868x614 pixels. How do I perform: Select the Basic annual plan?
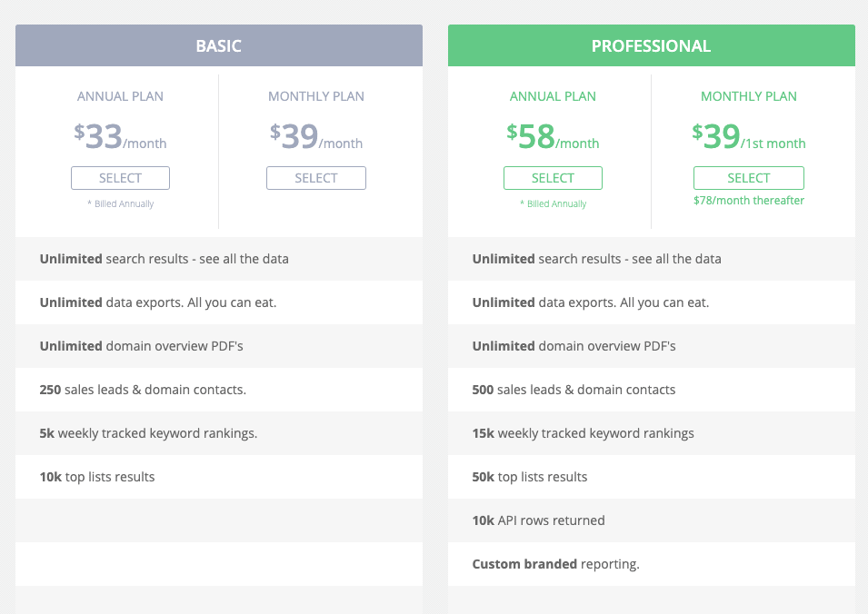pos(120,178)
